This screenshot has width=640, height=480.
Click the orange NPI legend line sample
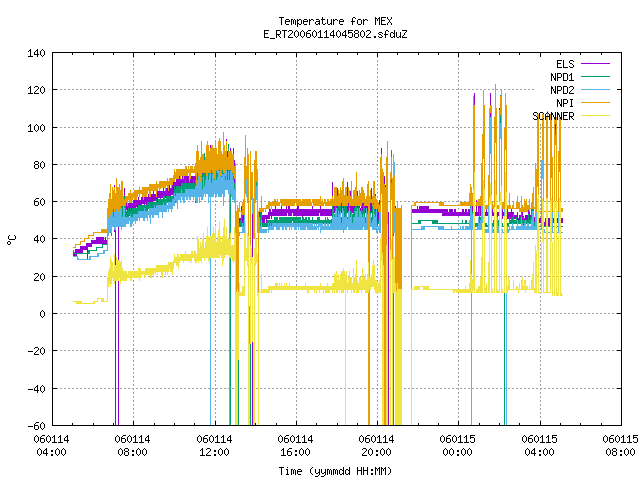click(595, 103)
